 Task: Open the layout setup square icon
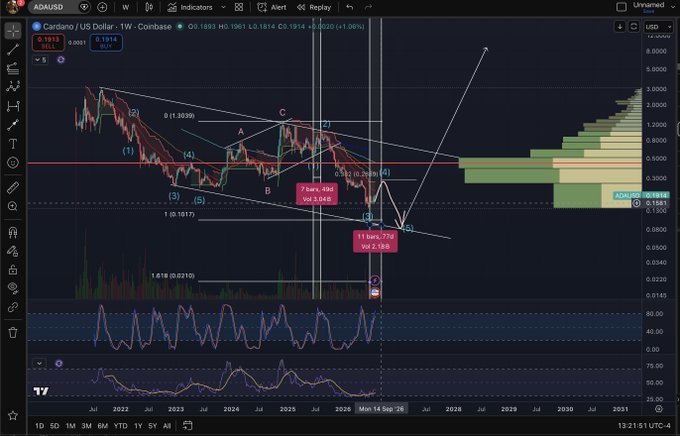pyautogui.click(x=621, y=7)
